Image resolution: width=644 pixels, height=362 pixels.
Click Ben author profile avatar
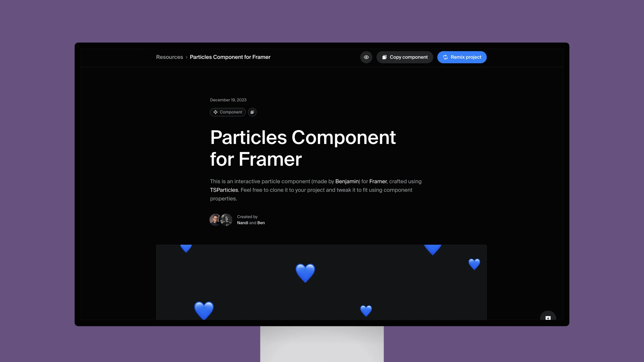click(226, 220)
